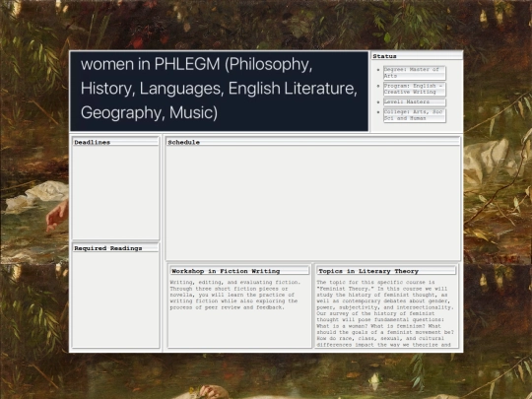This screenshot has height=399, width=532.
Task: Click the Workshop in Fiction Writing description
Action: (x=234, y=295)
